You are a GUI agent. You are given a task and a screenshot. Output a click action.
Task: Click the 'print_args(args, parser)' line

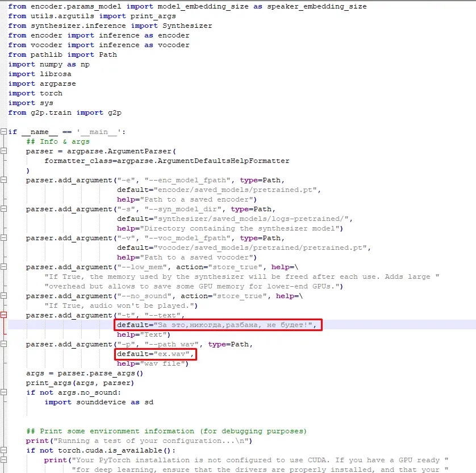pos(80,383)
